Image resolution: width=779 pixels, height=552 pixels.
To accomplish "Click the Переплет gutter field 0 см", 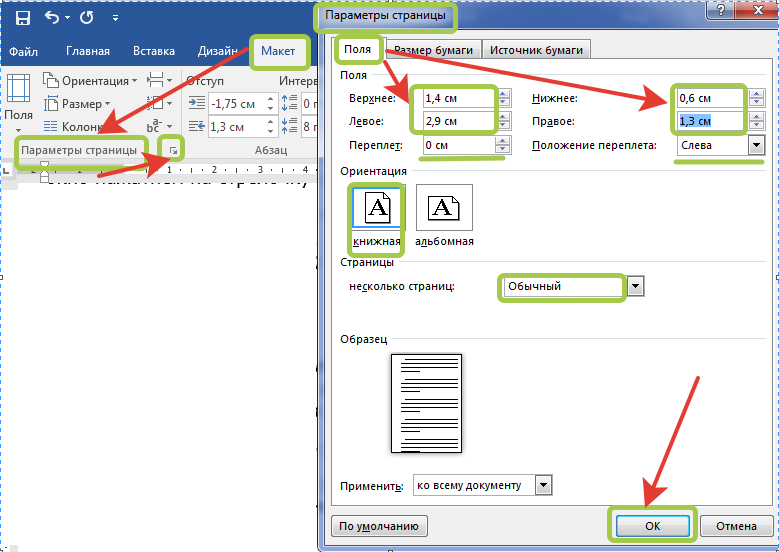I will [x=458, y=146].
